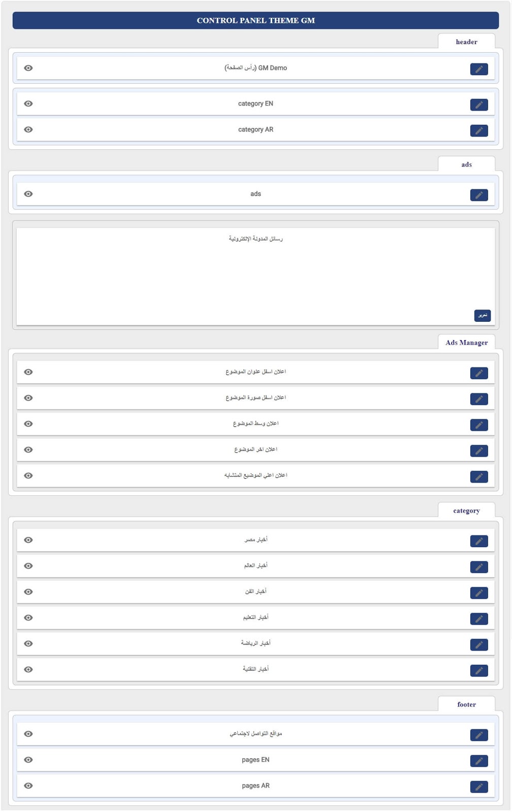Toggle the eye icon for ads widget
Screen dimensions: 512x812
tap(28, 194)
